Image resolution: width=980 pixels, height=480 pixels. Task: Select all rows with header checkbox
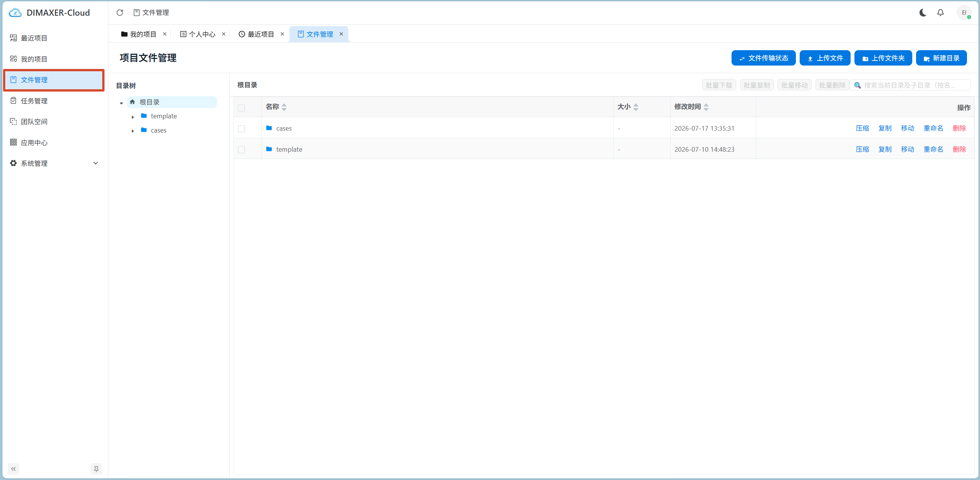tap(242, 108)
